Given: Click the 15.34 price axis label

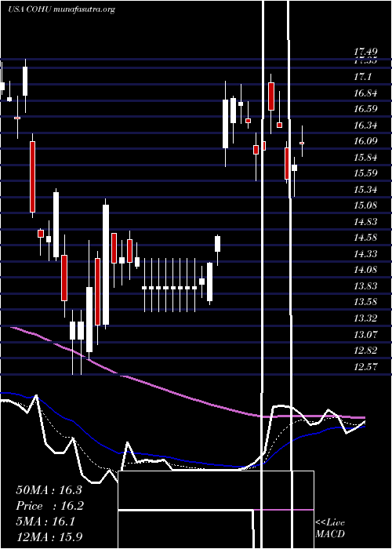Looking at the screenshot, I should click(x=365, y=190).
